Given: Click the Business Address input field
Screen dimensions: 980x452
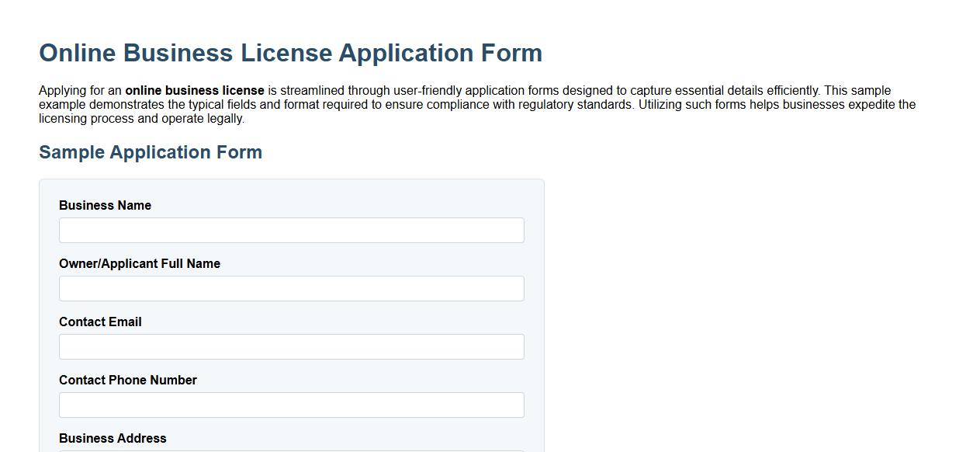Looking at the screenshot, I should coord(292,449).
